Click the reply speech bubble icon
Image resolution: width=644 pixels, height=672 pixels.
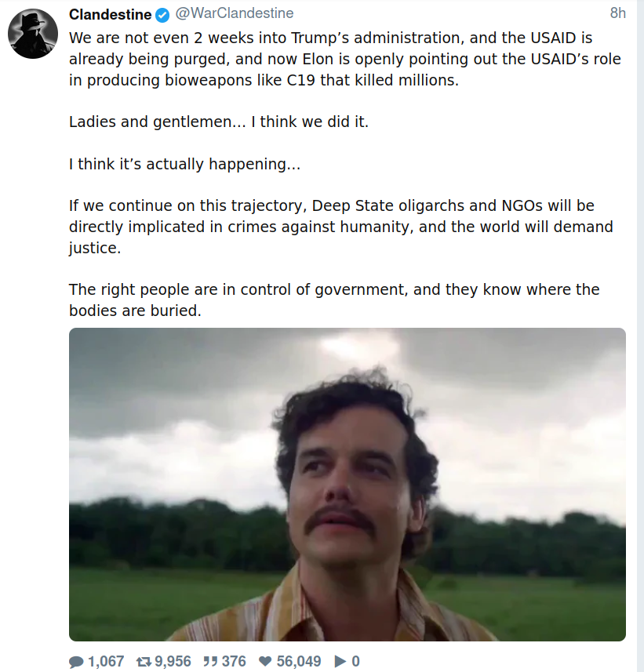[76, 662]
